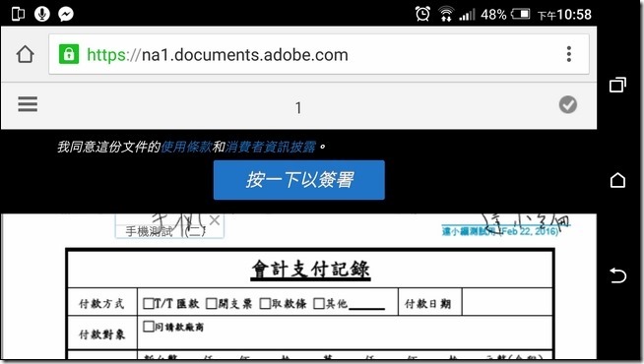Click the 付款對象 label cell
The image size is (644, 364).
[x=102, y=333]
